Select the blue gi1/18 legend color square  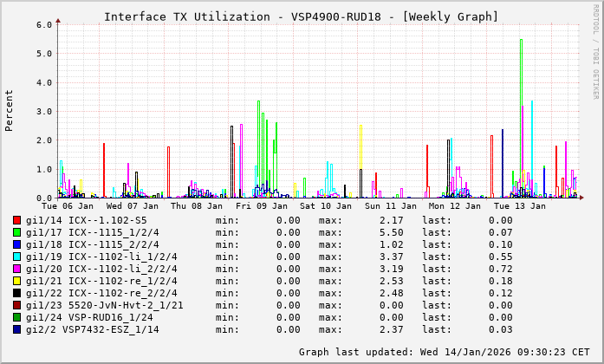pos(16,244)
